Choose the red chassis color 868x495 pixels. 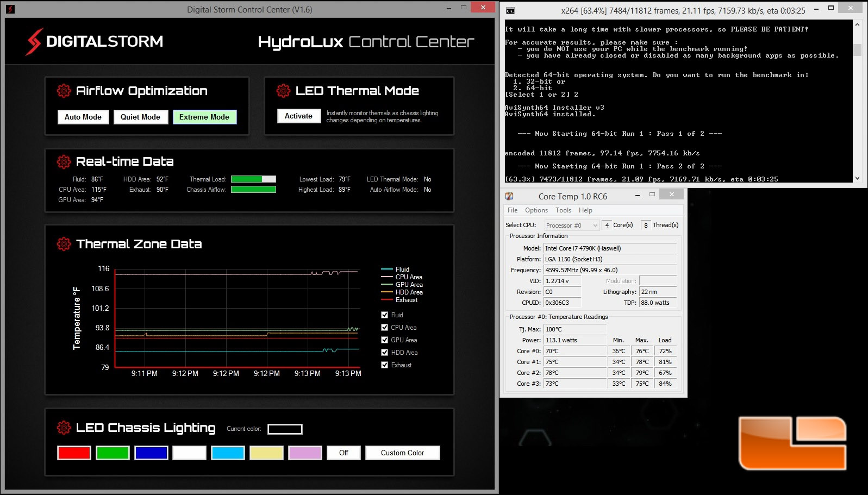(x=74, y=453)
